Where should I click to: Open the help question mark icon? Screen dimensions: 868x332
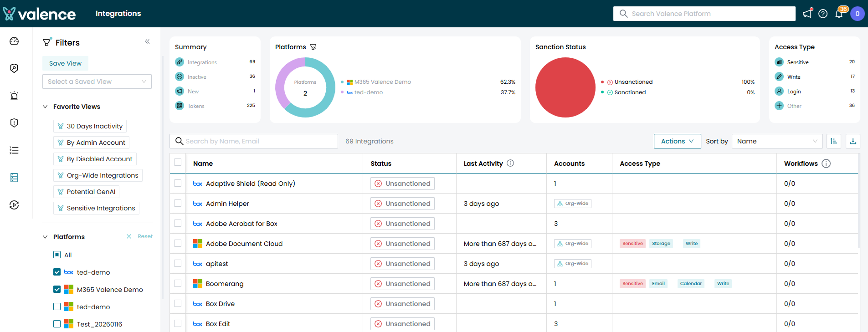click(x=823, y=14)
